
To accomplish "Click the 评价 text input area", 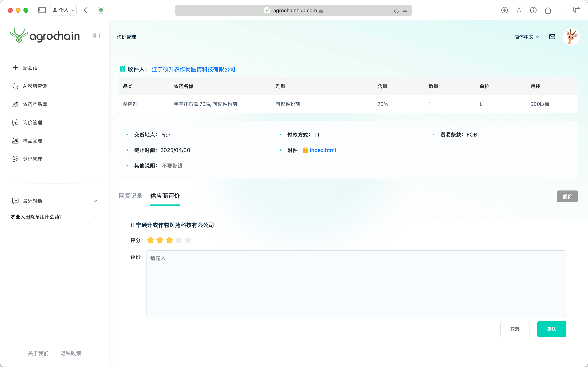I will point(356,284).
